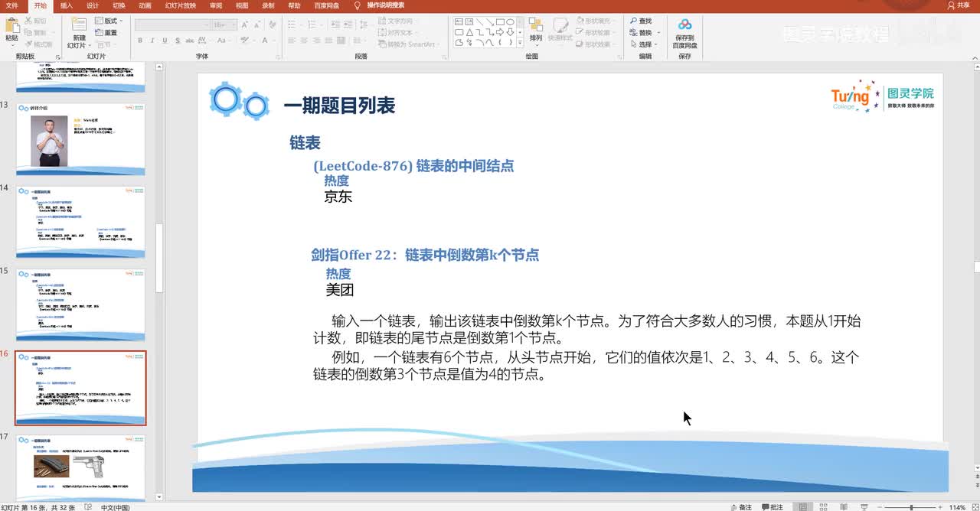Switch to the Review (审阅) tab
The image size is (980, 511).
pyautogui.click(x=216, y=5)
